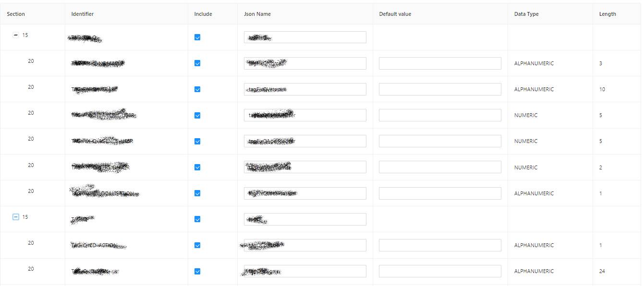Uncheck Include on the first Section 15 row
The height and width of the screenshot is (286, 644).
tap(197, 37)
